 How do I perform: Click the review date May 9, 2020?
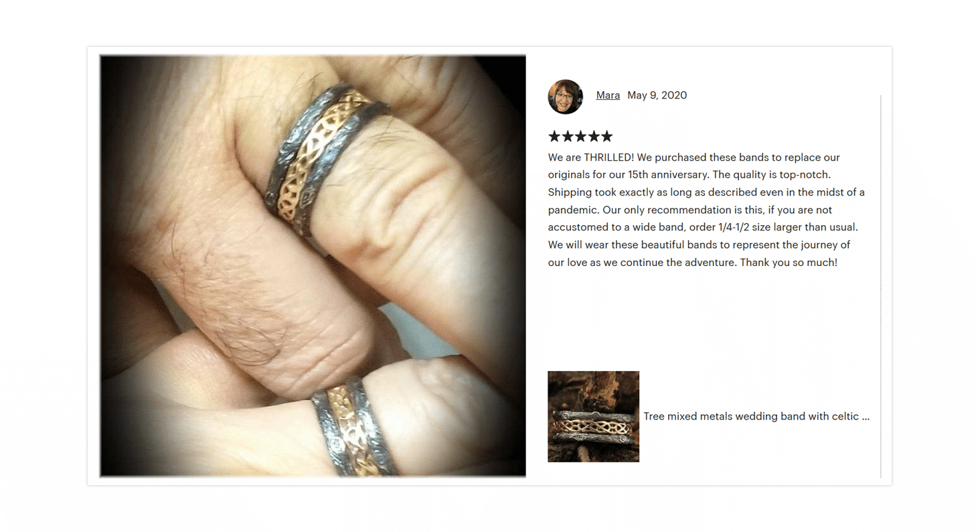(657, 95)
